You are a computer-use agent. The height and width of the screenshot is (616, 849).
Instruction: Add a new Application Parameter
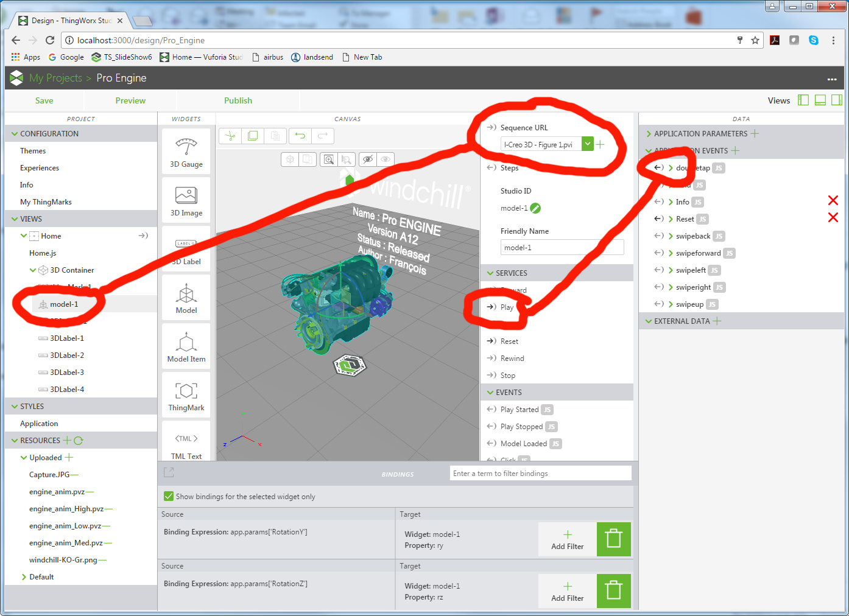pyautogui.click(x=755, y=133)
